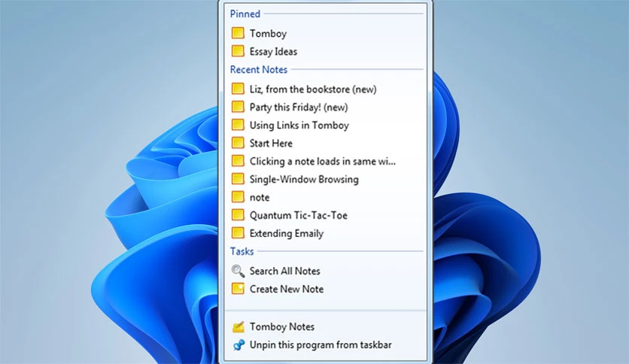This screenshot has height=364, width=629.
Task: Click the note icon beside 'Single-Window Browsing'
Action: pyautogui.click(x=238, y=179)
